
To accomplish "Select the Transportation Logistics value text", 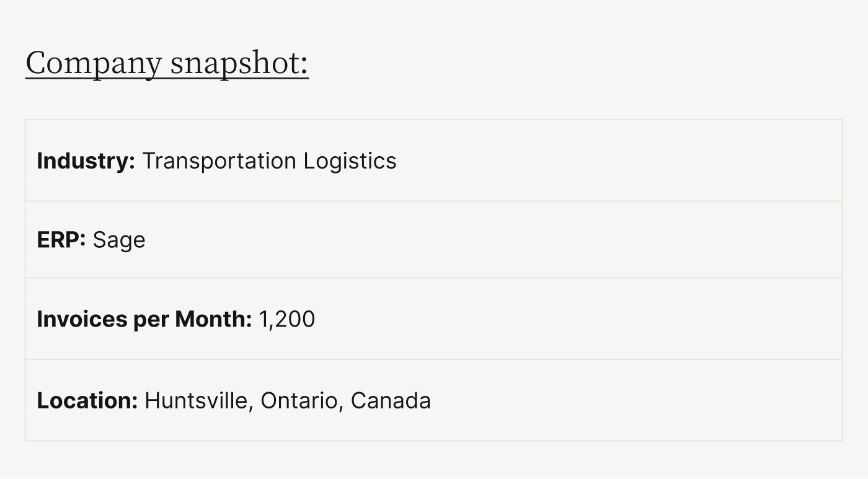I will click(x=269, y=161).
